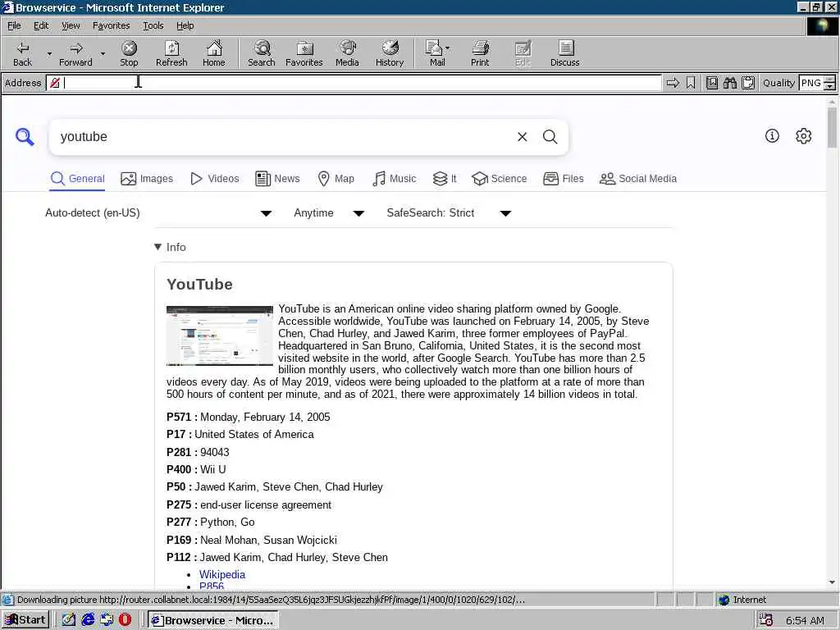Image resolution: width=840 pixels, height=630 pixels.
Task: Increase Quality with spinner up arrow
Action: [x=830, y=80]
